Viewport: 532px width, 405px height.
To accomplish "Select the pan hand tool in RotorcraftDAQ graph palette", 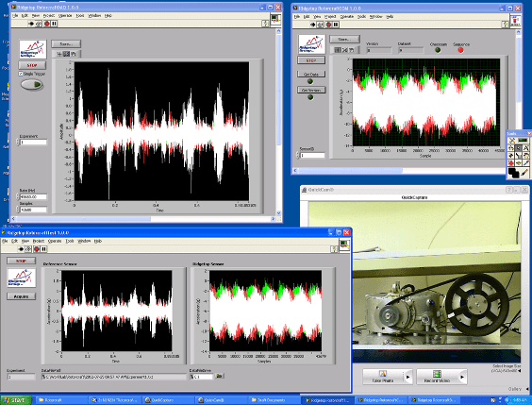I will (74, 54).
